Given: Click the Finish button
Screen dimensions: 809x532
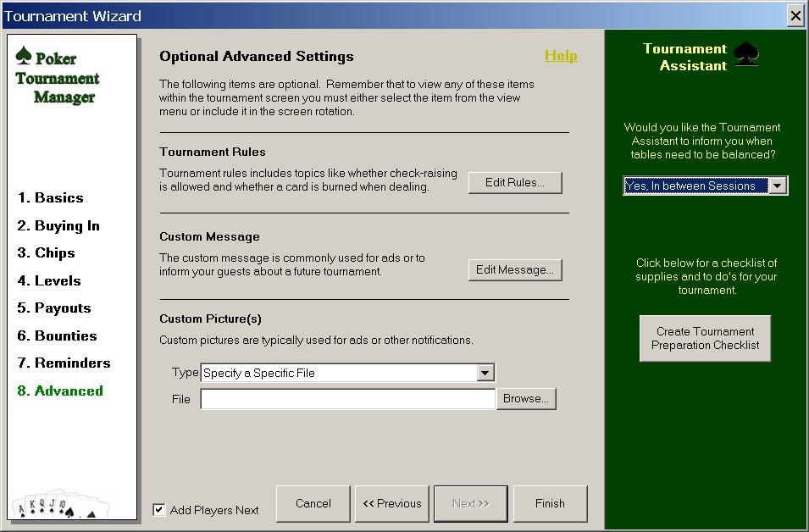Looking at the screenshot, I should tap(550, 503).
